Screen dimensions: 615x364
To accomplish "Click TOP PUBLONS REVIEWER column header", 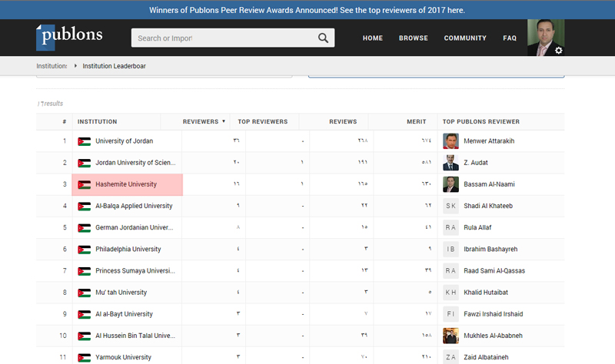I will (x=481, y=121).
